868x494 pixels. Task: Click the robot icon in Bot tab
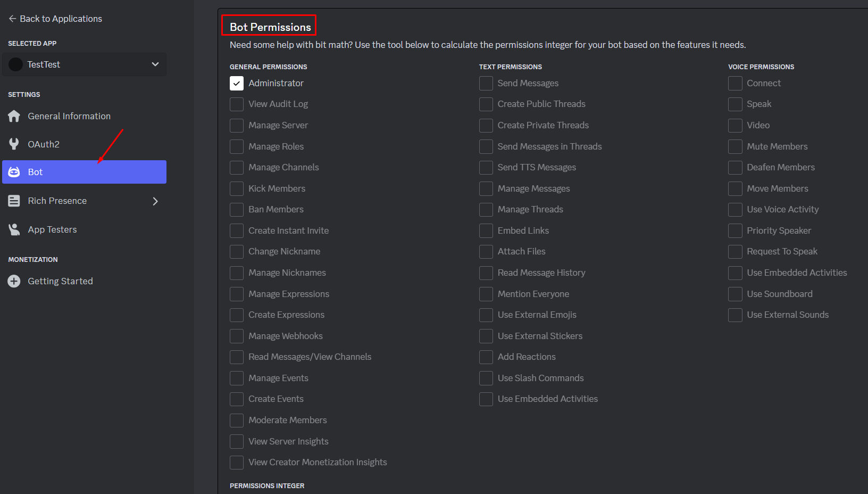[x=14, y=172]
